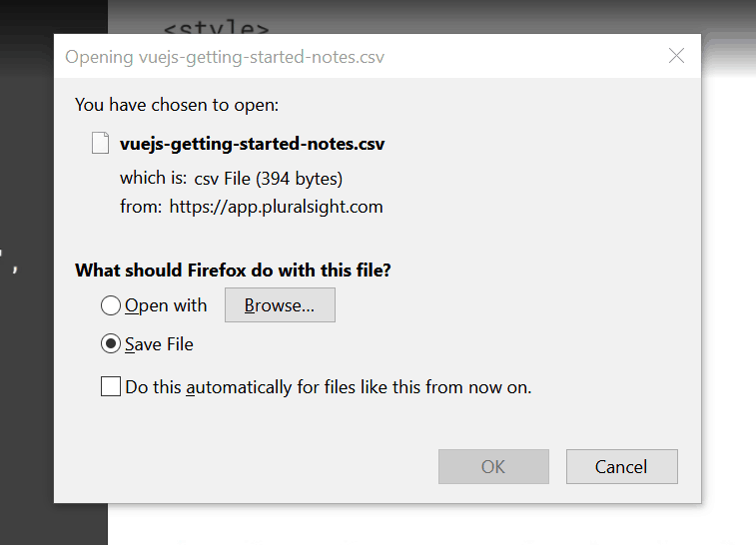Close the Opening file dialog with X
This screenshot has height=545, width=756.
(x=676, y=56)
